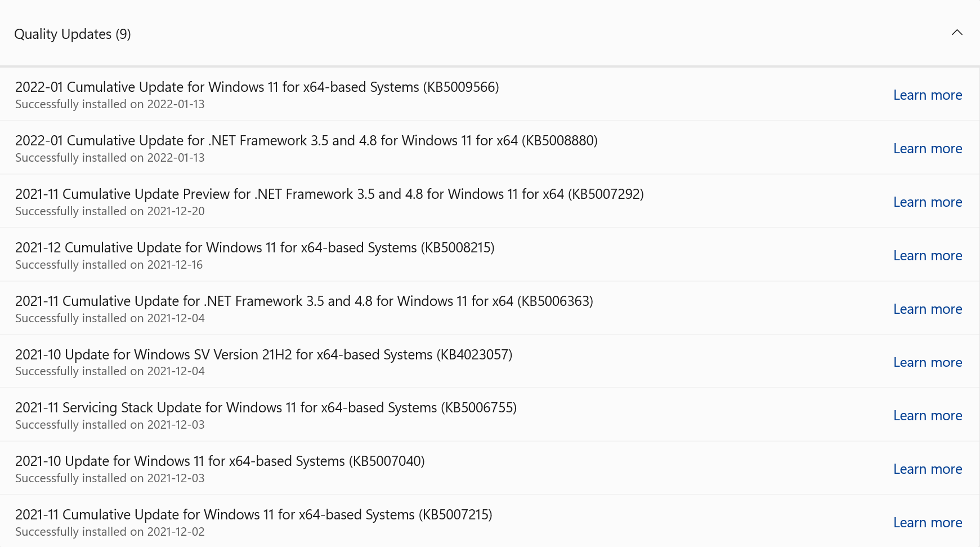Open Learn more for KB5007040
This screenshot has height=547, width=980.
(928, 469)
